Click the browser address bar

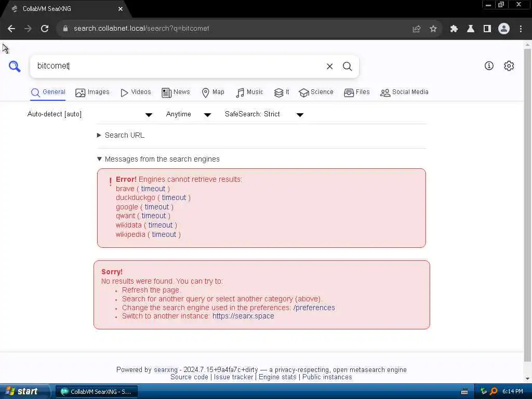(237, 29)
